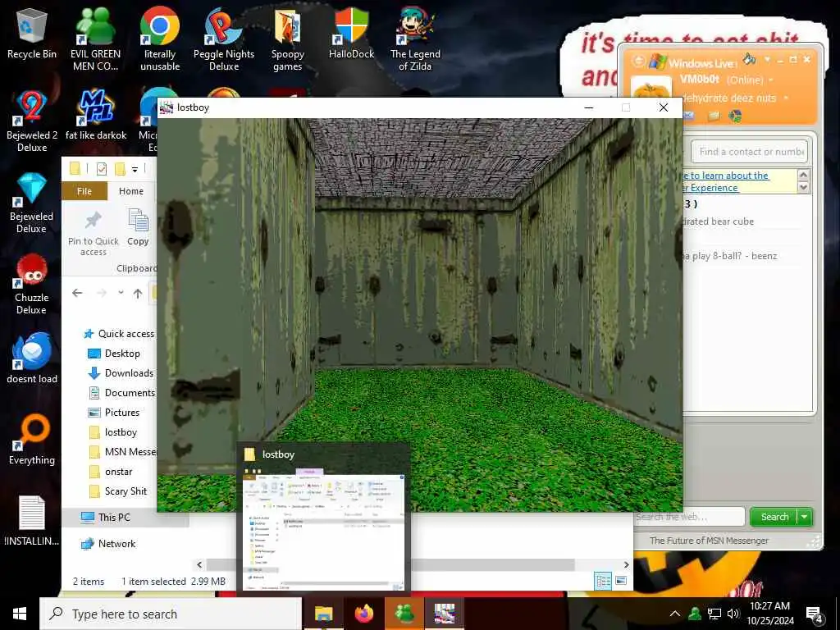Viewport: 840px width, 630px height.
Task: Click the MSN Today globe icon
Action: 735,116
